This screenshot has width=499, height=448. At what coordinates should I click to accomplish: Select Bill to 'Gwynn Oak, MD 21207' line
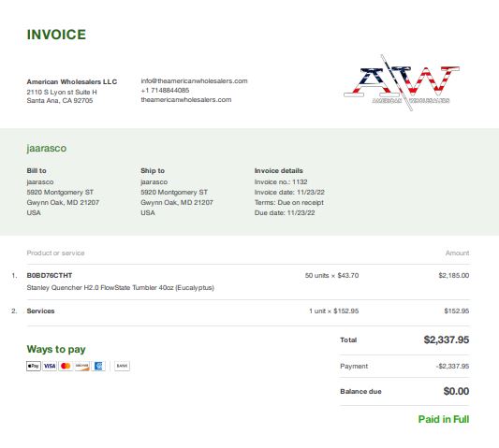click(63, 203)
